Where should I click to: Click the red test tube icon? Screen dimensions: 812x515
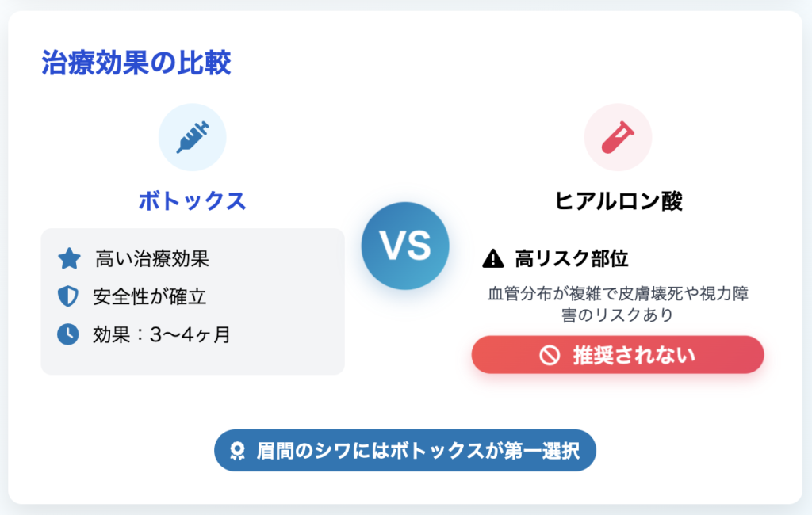point(618,137)
